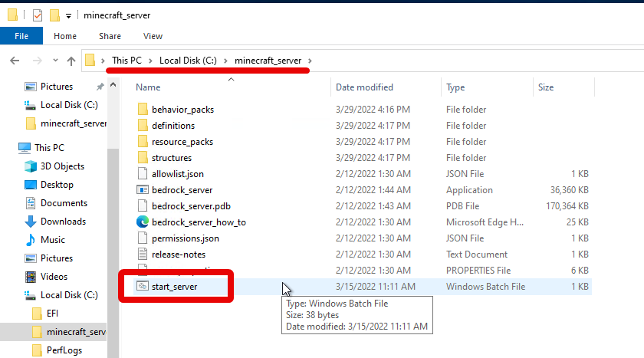Sort by the Size column header
Viewport: 644px width, 358px height.
click(546, 87)
